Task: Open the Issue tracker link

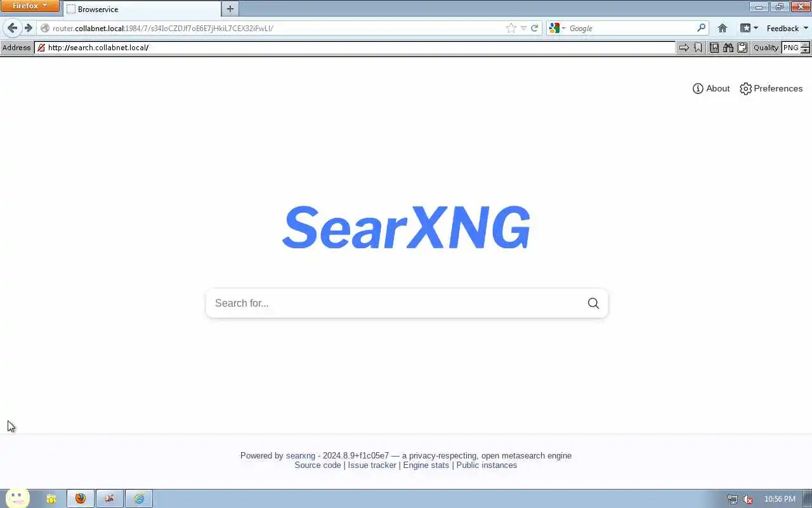Action: (372, 465)
